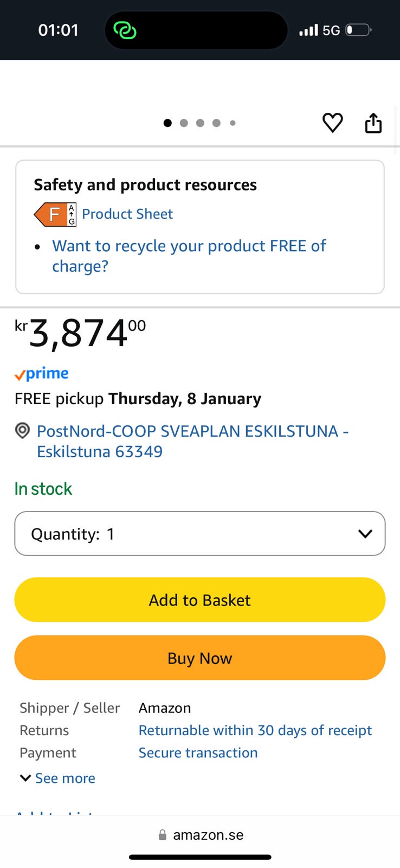The height and width of the screenshot is (868, 400).
Task: Tap the padlock icon beside amazon.se
Action: pos(162,835)
